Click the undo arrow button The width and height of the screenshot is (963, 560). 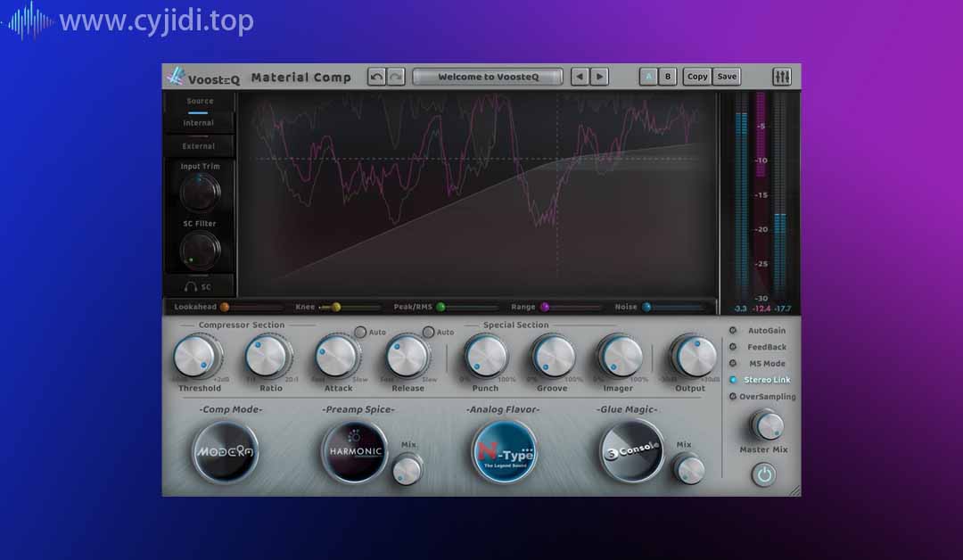376,77
